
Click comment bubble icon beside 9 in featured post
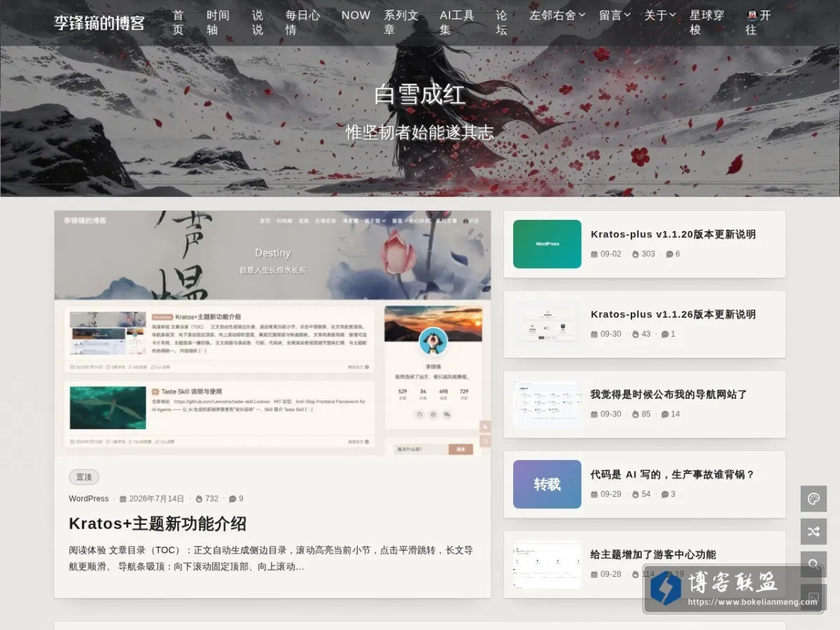[x=232, y=499]
